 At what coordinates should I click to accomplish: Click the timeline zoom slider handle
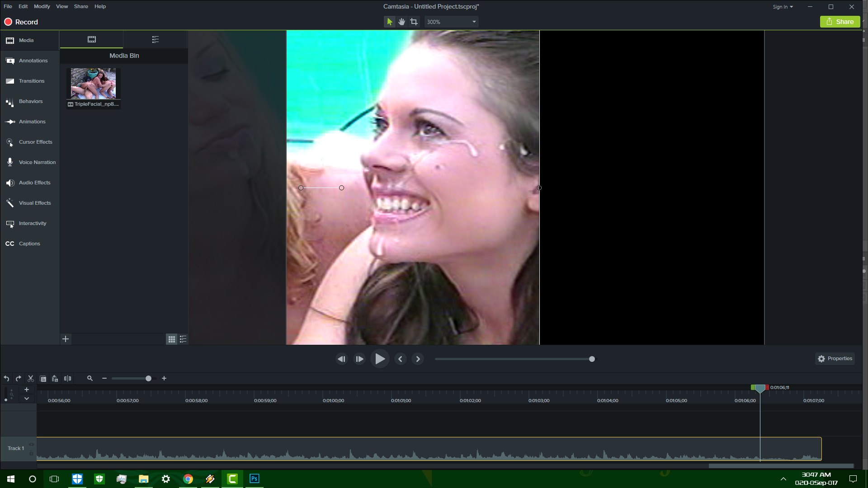click(x=148, y=379)
